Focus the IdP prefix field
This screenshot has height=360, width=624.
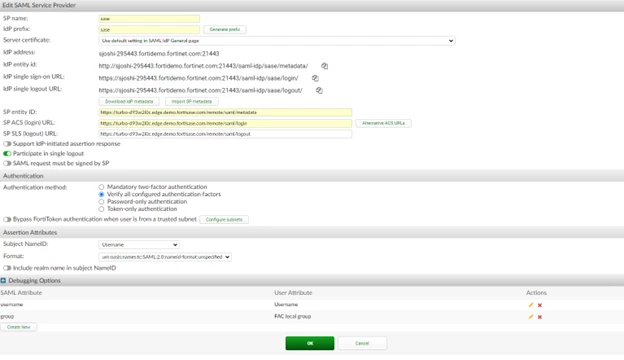149,29
